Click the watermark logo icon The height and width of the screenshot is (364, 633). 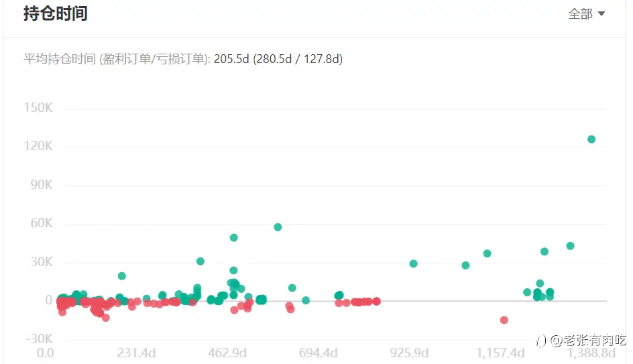[x=541, y=341]
